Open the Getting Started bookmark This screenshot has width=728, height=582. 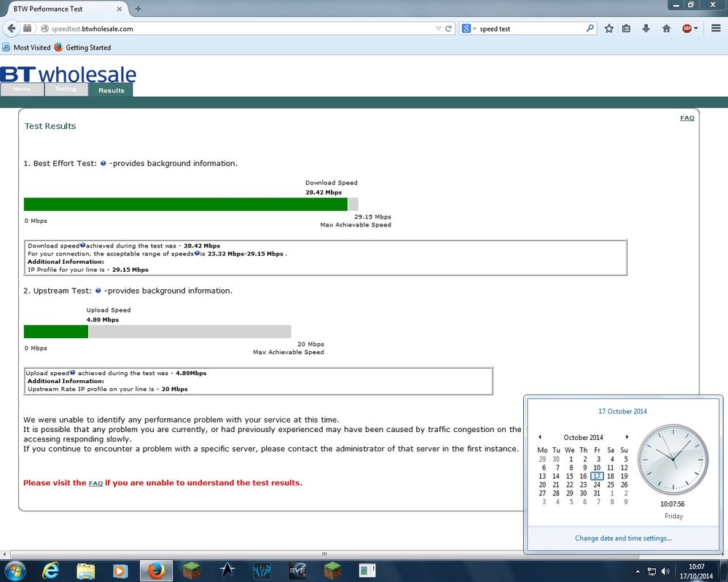(82, 47)
